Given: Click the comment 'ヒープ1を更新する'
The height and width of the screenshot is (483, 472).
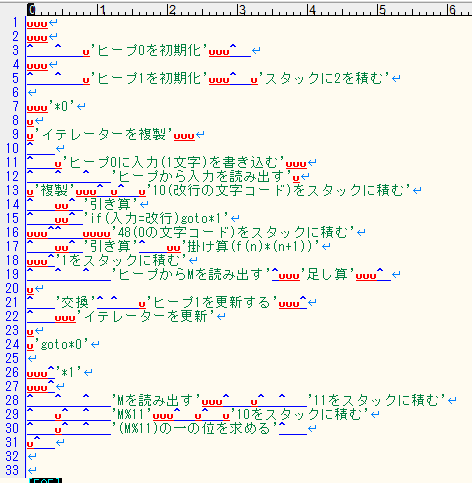Looking at the screenshot, I should (x=212, y=303).
